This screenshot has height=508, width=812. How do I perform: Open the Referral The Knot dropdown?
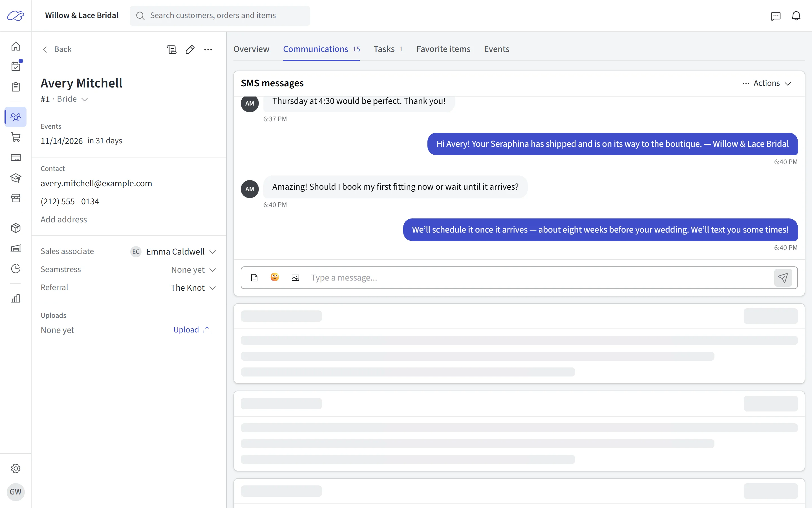[193, 288]
